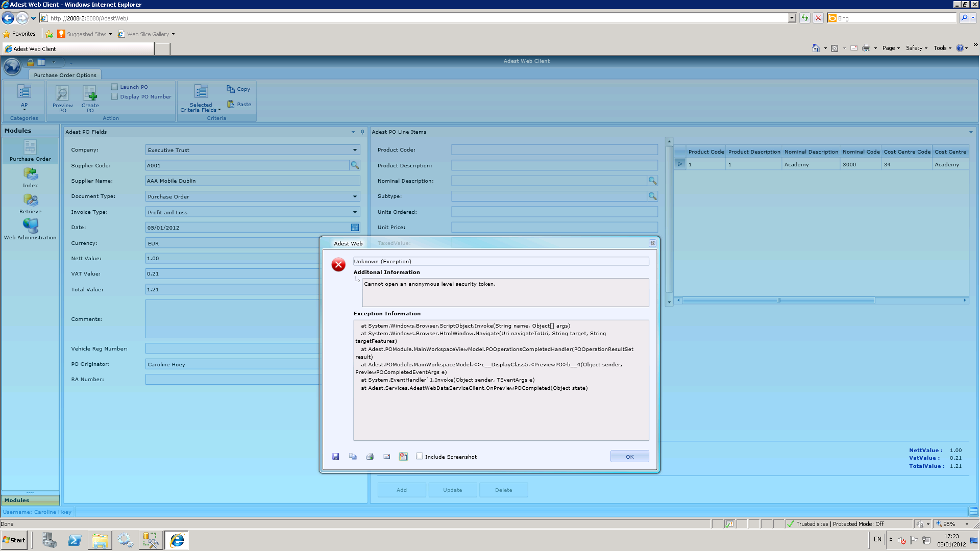The image size is (980, 551).
Task: Save the exception details
Action: click(x=335, y=457)
